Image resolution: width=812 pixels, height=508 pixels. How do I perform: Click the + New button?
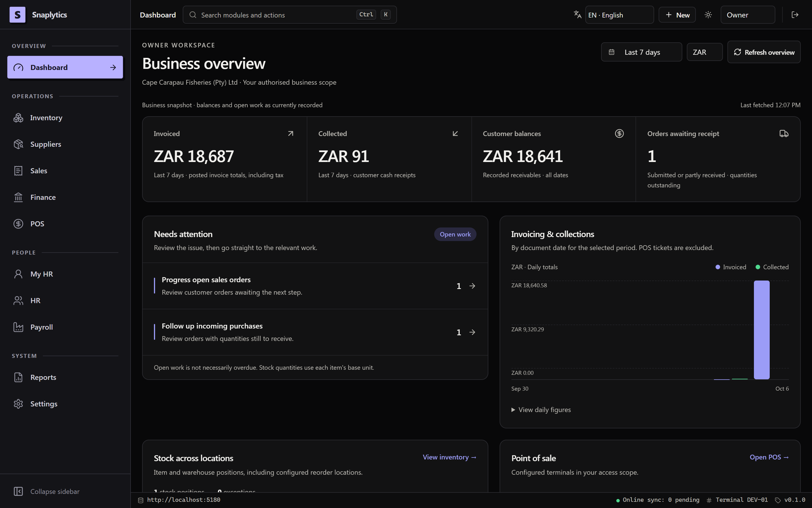click(677, 15)
